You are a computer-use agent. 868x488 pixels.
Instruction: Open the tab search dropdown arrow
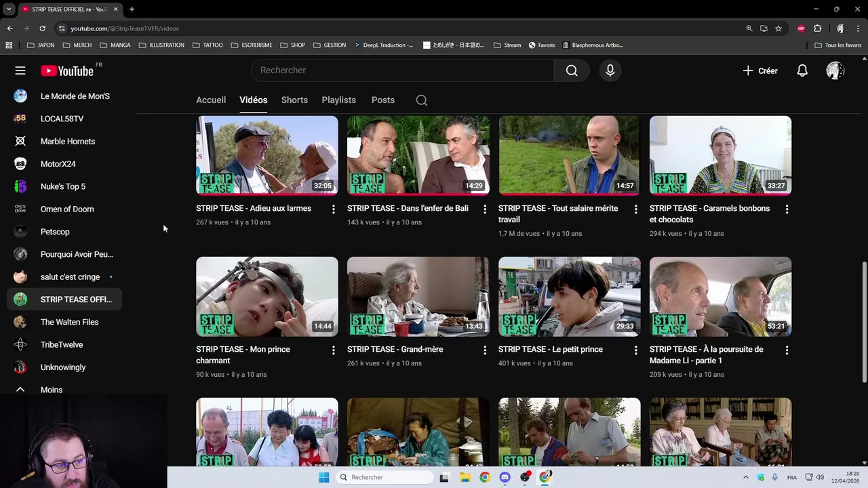pos(9,9)
